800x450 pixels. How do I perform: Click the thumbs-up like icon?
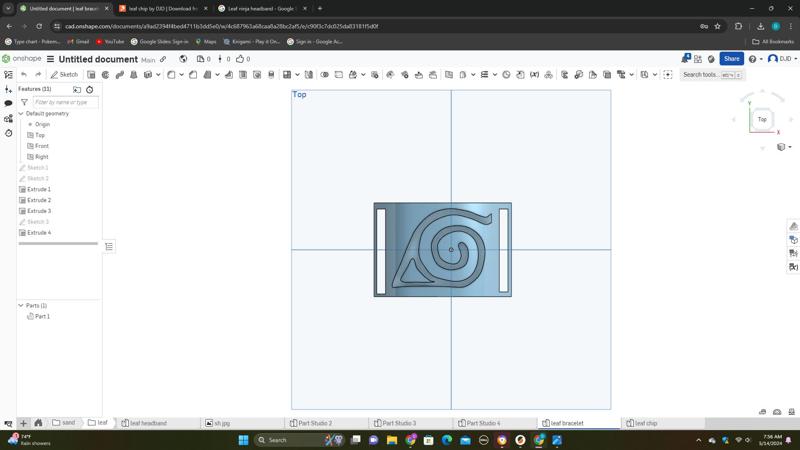click(x=240, y=59)
